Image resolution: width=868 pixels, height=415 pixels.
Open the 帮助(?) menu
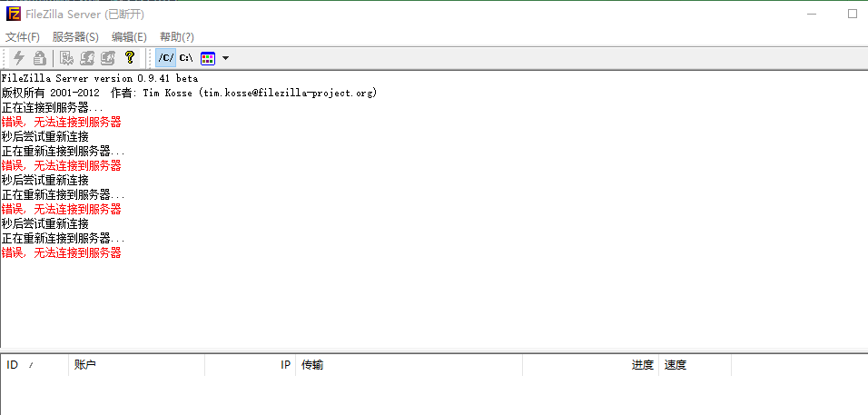(x=176, y=37)
